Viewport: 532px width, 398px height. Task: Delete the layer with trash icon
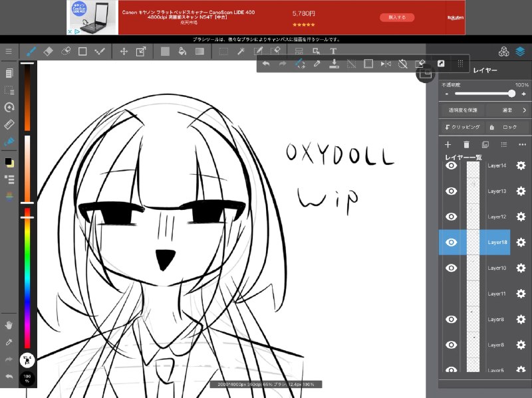[x=467, y=145]
